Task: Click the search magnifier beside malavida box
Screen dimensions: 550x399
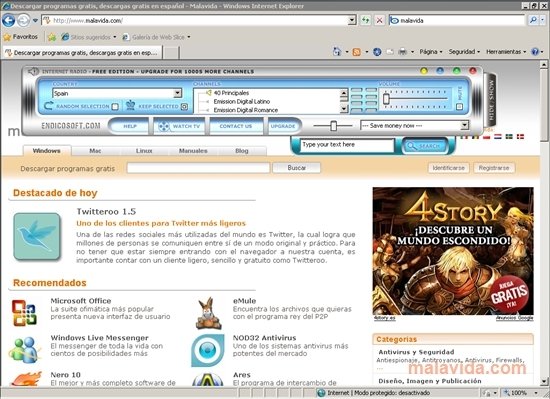Action: (x=533, y=20)
